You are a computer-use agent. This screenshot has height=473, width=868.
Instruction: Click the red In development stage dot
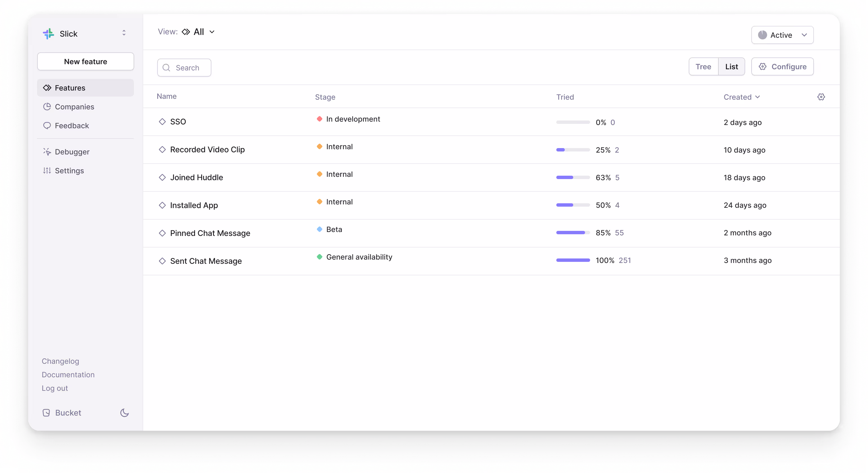tap(319, 119)
